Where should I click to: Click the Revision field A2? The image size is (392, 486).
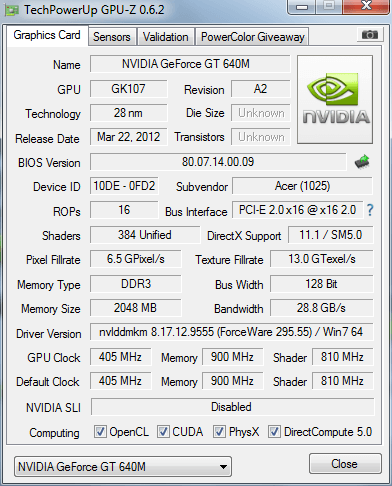click(x=261, y=89)
